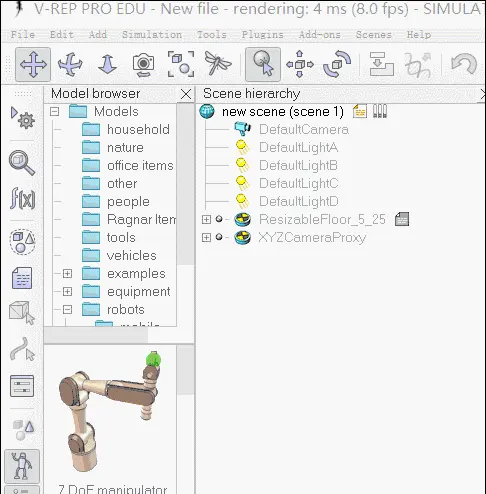Open the ResizableFloor_5_25 script icon

(x=402, y=219)
